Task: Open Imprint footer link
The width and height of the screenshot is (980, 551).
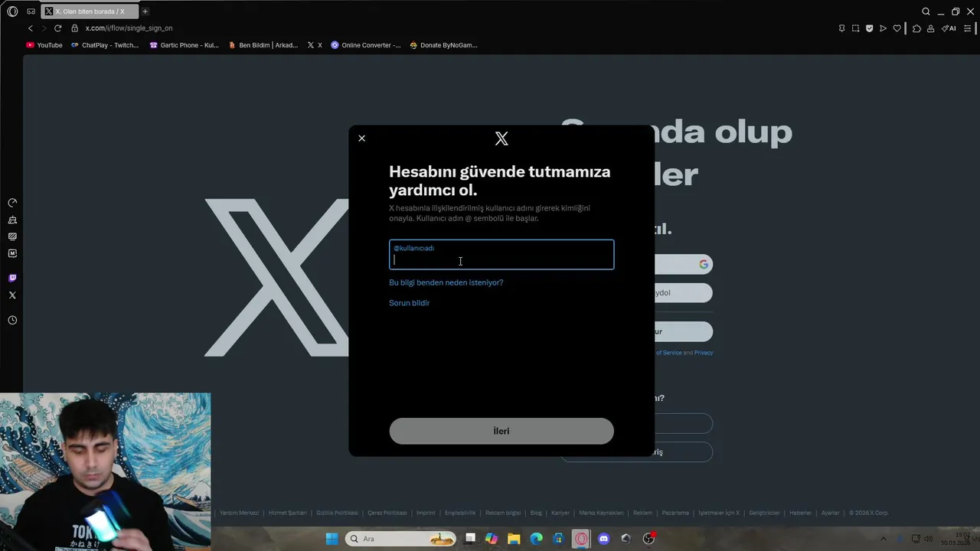Action: [426, 513]
